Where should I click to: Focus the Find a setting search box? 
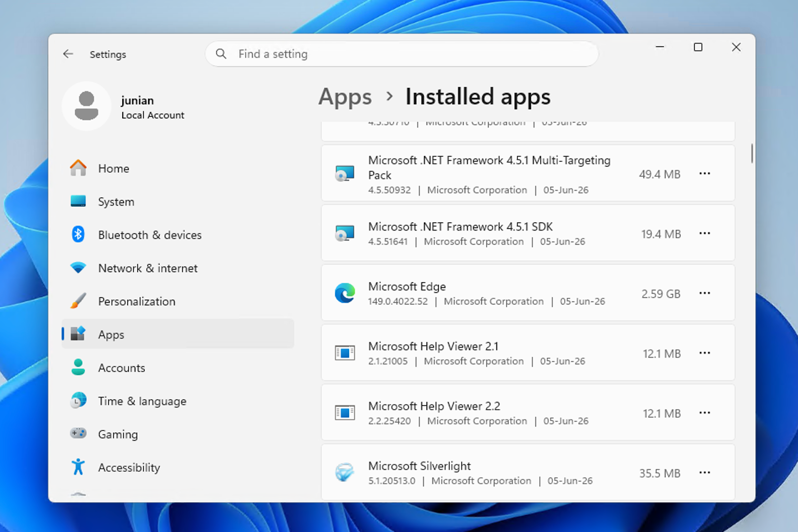coord(401,54)
